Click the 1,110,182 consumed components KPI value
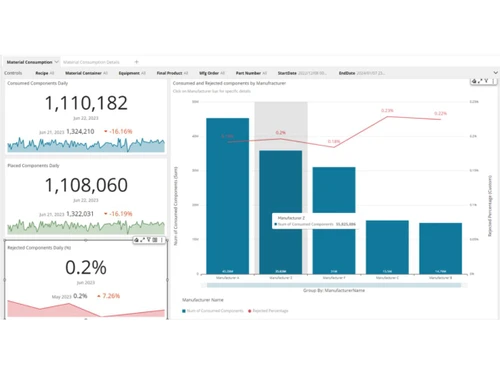Screen dimensions: 500x375 point(86,103)
